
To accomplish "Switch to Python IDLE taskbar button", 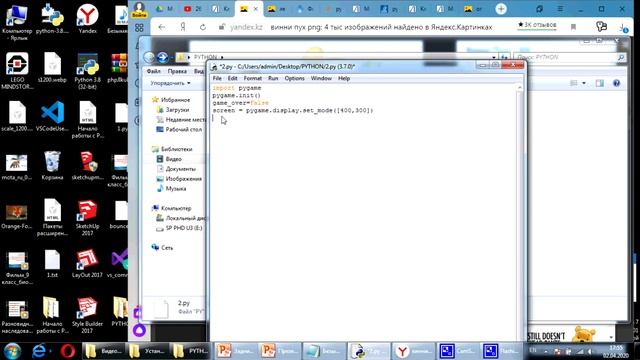I will coord(369,351).
